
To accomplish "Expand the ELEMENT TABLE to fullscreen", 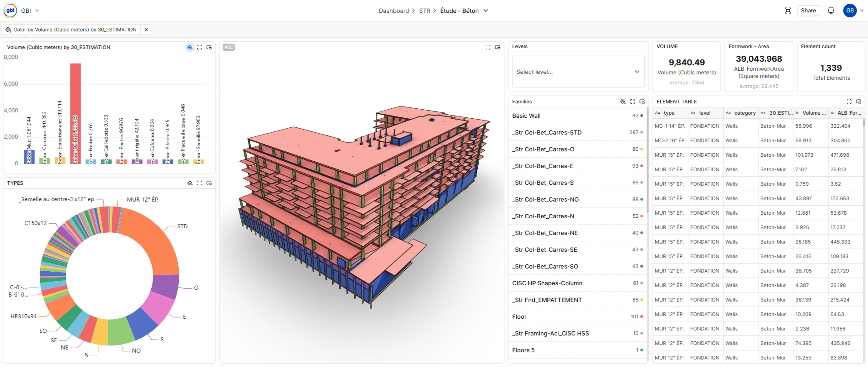I will (849, 101).
